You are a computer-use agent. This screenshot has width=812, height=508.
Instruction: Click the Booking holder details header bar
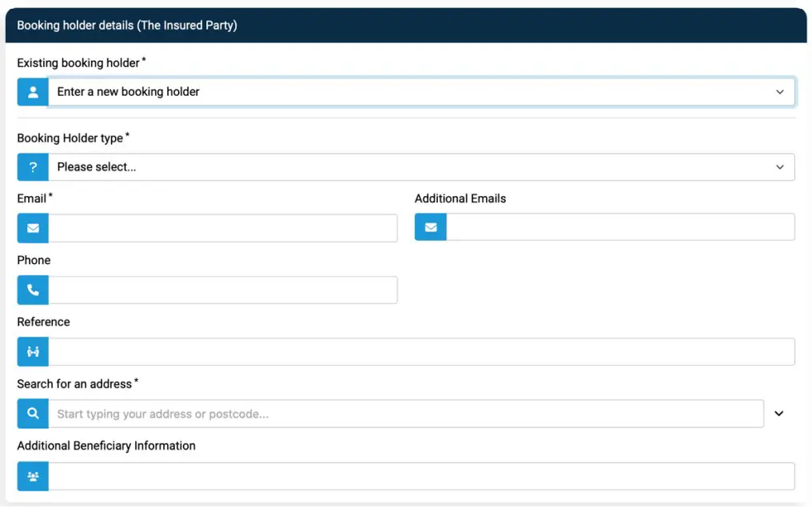coord(406,26)
